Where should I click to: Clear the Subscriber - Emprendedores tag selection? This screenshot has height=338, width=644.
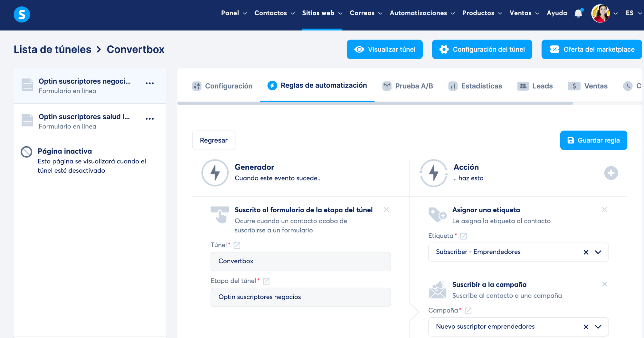[x=586, y=252]
